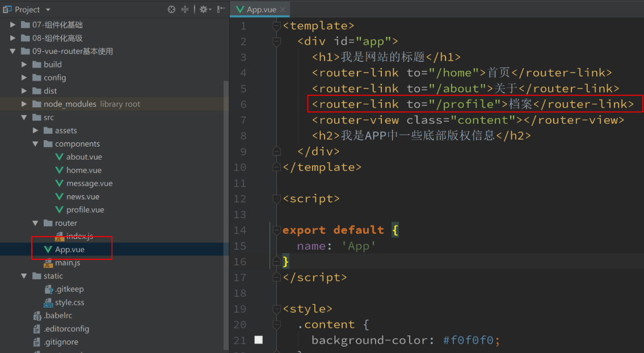Click the background-color value #f0f0f0 text
Image resolution: width=644 pixels, height=353 pixels.
[x=468, y=341]
